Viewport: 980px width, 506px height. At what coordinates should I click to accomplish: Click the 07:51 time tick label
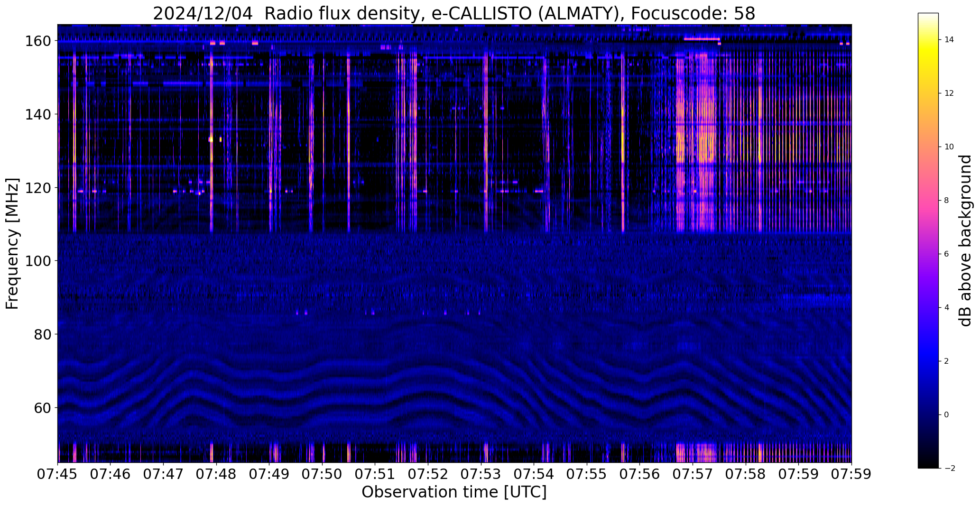[x=375, y=475]
